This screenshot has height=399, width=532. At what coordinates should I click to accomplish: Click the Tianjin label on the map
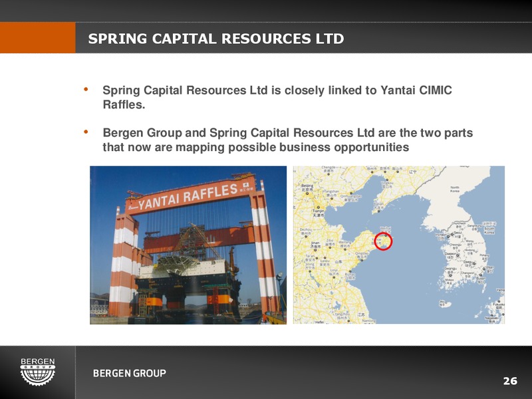[x=318, y=212]
